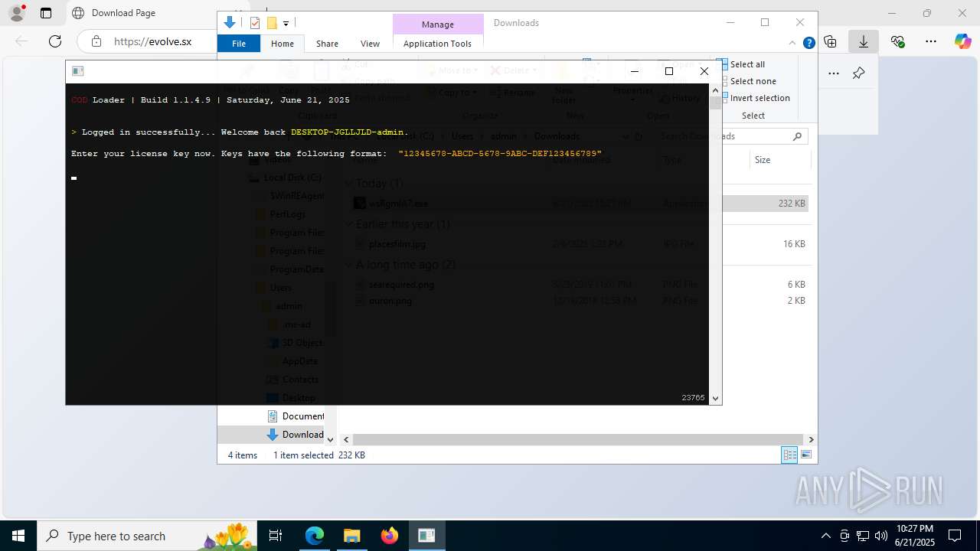Screen dimensions: 980x551
Task: Switch to the Home ribbon tab
Action: (283, 44)
